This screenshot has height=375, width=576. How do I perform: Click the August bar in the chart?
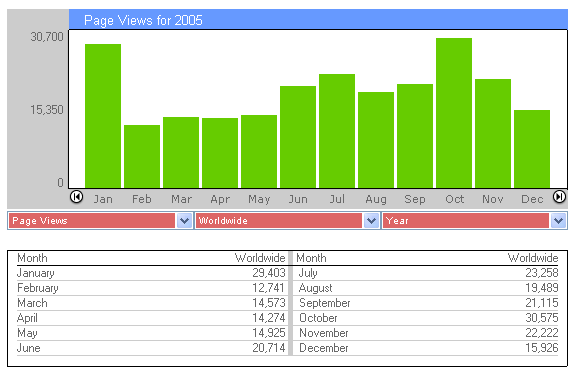click(x=376, y=140)
